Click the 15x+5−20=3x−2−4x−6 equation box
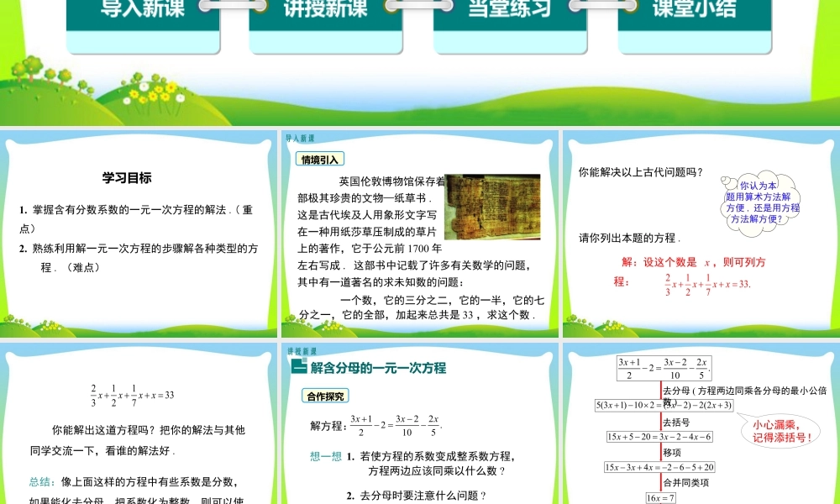Viewport: 840px width, 504px height. [659, 436]
